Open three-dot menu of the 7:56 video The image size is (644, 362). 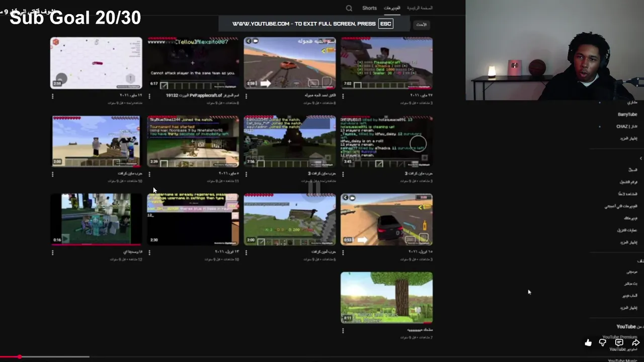pos(246,174)
